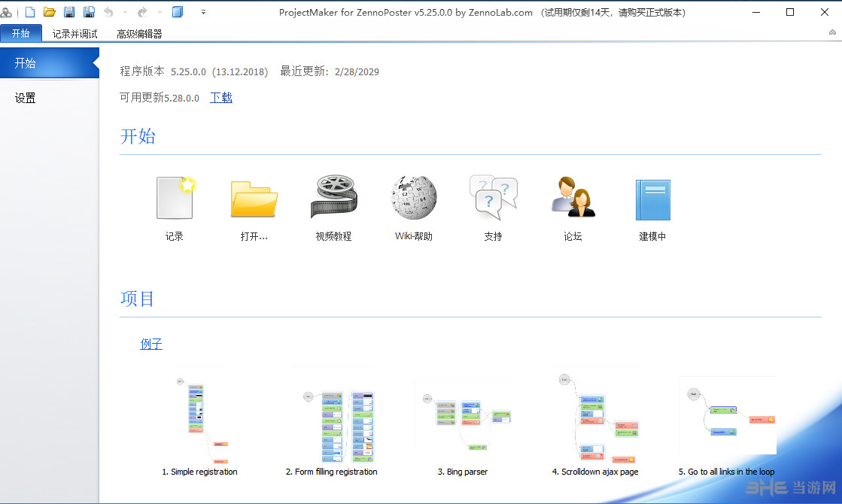Click the '1. Simple registration' label
Viewport: 842px width, 504px height.
[199, 472]
